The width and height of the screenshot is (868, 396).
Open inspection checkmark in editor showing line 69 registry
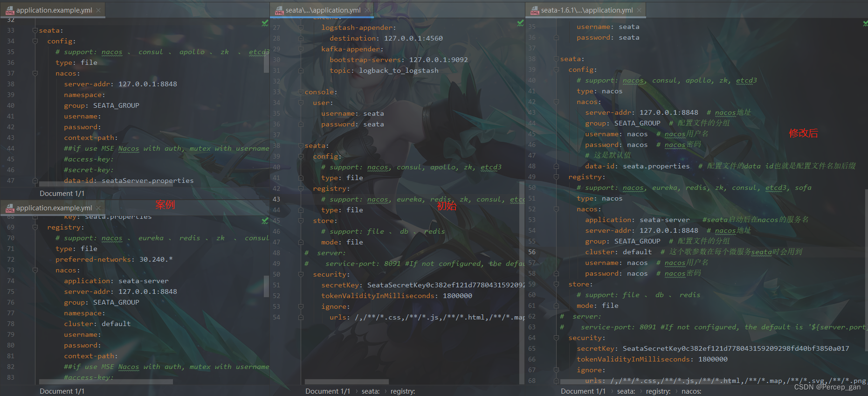pyautogui.click(x=265, y=221)
